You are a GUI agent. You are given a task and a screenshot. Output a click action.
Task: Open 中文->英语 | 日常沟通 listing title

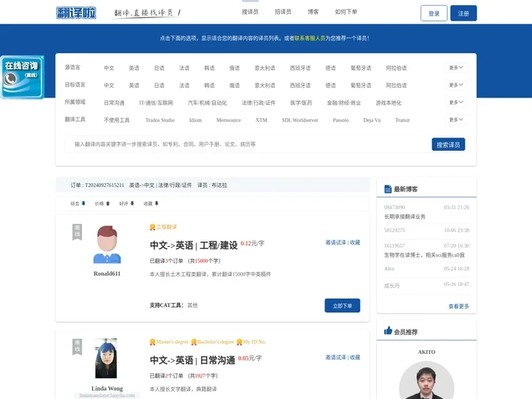192,360
